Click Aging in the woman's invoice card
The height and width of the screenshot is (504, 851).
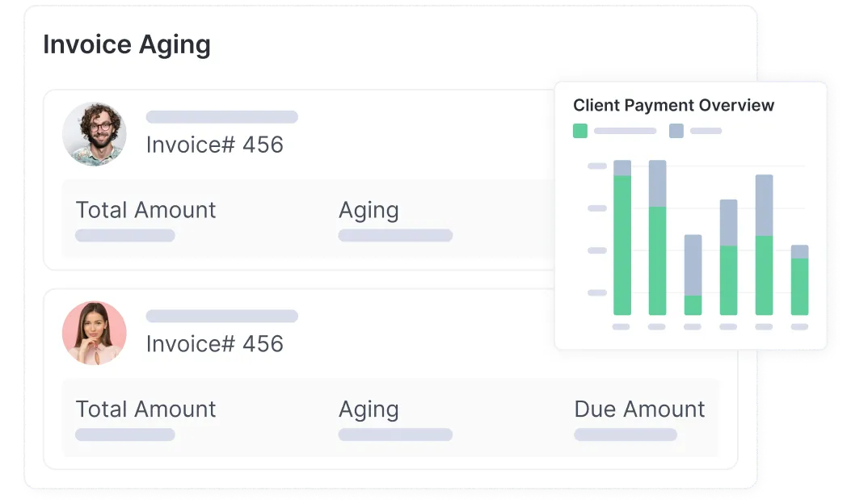[369, 409]
